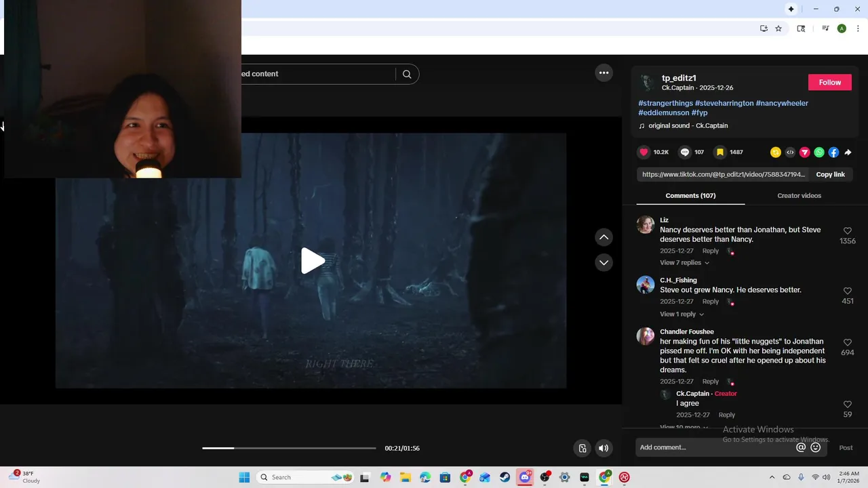
Task: Reply to Chandler Foushee's comment
Action: point(710,382)
